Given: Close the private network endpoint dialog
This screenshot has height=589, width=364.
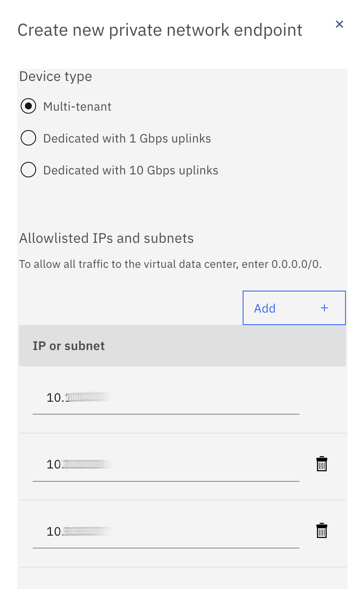Looking at the screenshot, I should (x=339, y=24).
